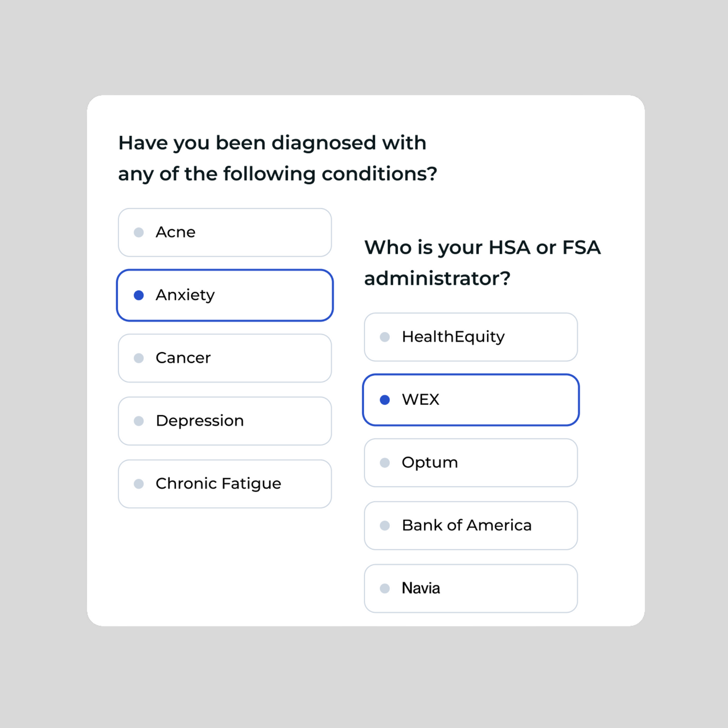Viewport: 728px width, 728px height.
Task: Click the Acne option label
Action: pos(175,232)
